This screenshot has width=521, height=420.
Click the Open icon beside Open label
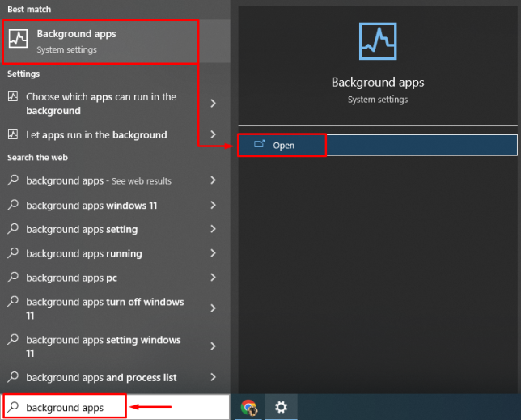coord(259,144)
